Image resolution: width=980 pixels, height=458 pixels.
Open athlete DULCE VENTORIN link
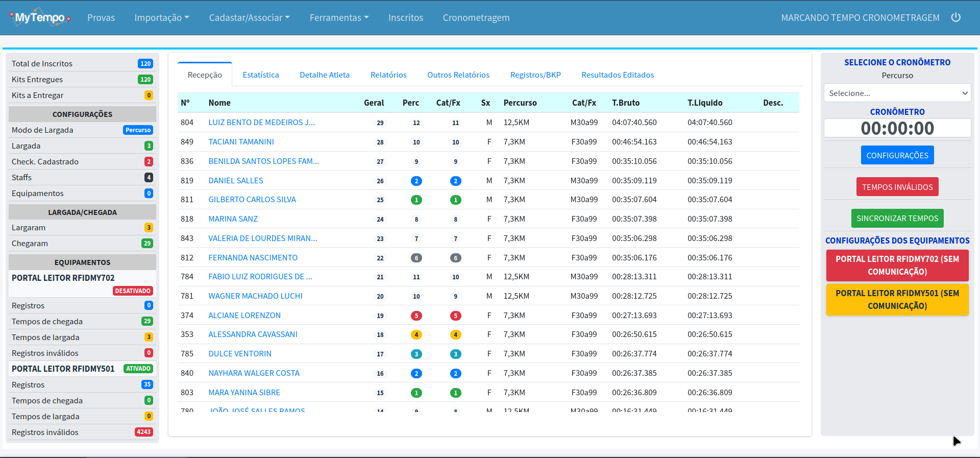(240, 354)
